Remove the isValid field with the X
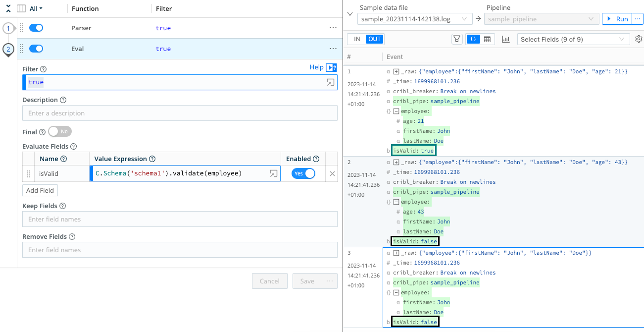644x332 pixels. click(332, 174)
